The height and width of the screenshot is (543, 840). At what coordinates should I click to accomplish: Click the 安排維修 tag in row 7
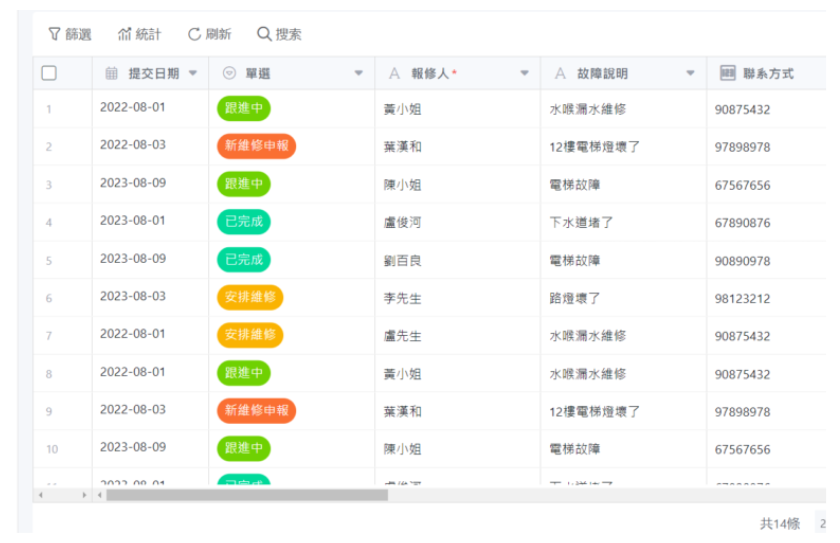[x=250, y=335]
